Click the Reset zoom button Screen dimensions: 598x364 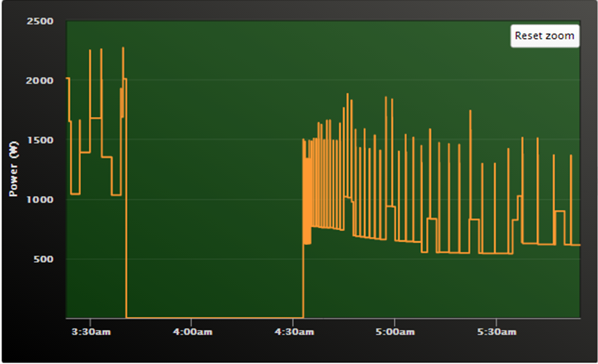pyautogui.click(x=545, y=36)
